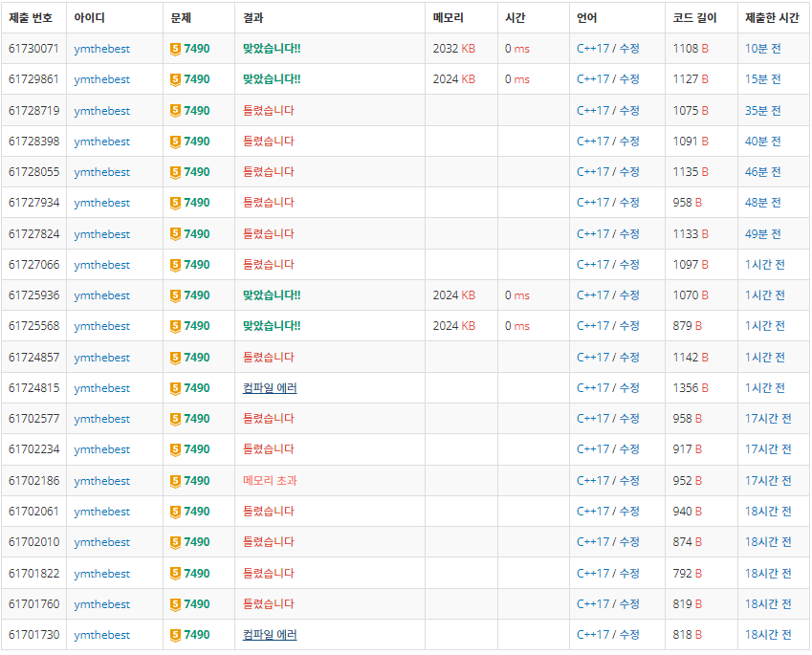Click the 1142 B code length value
812x655 pixels.
tap(691, 358)
